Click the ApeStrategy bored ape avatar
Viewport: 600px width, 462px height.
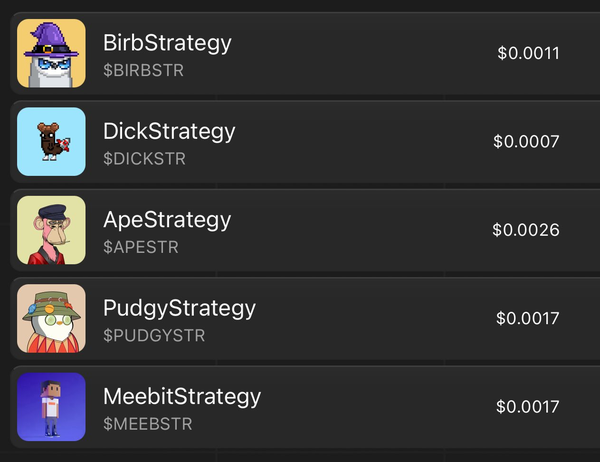pos(51,230)
